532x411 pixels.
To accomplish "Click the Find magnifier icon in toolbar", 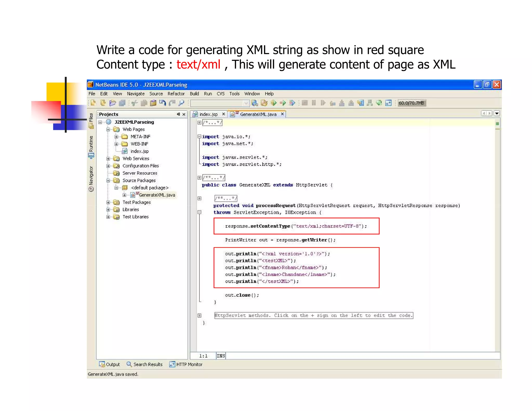I will click(x=181, y=103).
